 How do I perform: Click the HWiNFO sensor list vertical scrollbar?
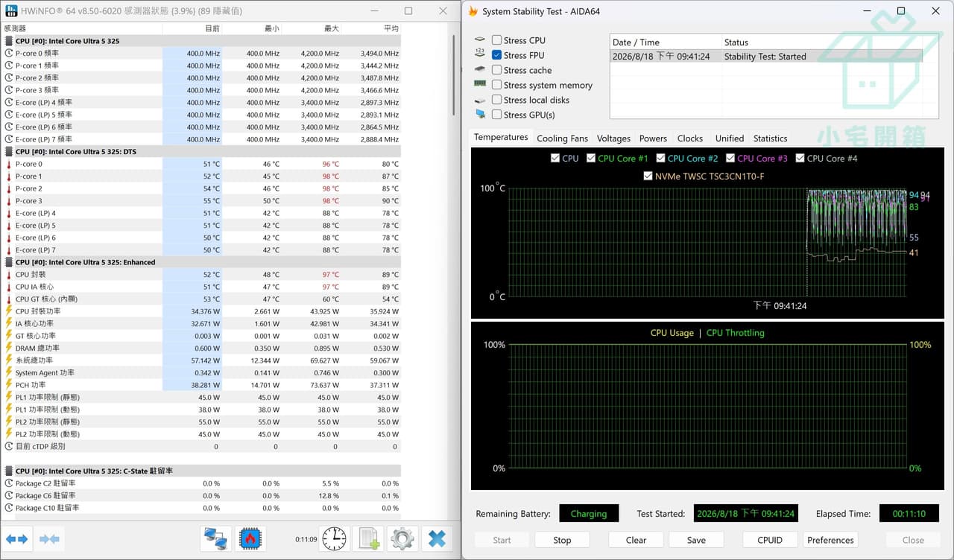(454, 268)
